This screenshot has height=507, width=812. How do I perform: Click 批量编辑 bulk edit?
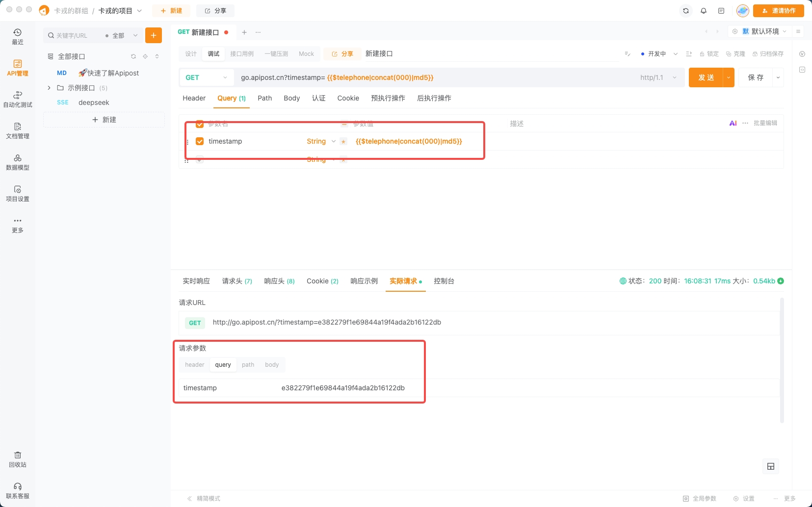765,123
